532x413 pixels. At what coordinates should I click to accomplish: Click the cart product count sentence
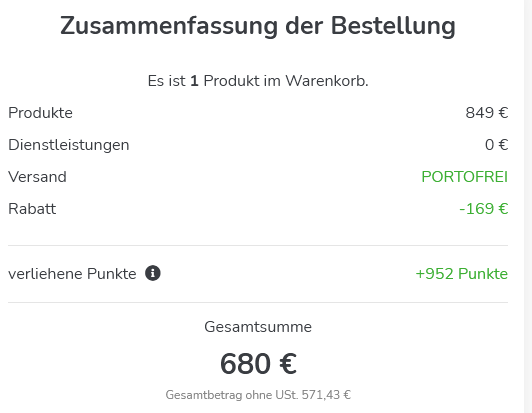pos(258,81)
